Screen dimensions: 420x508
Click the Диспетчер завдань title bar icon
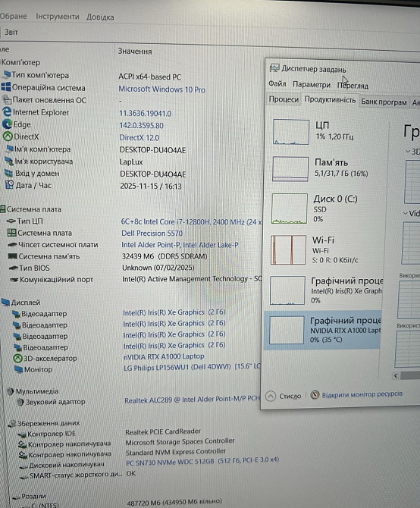274,68
